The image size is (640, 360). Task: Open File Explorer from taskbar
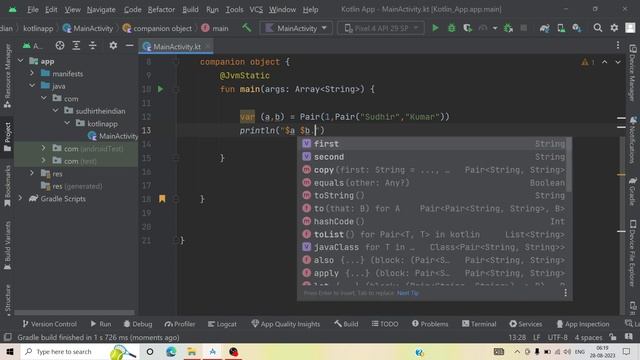[x=191, y=351]
